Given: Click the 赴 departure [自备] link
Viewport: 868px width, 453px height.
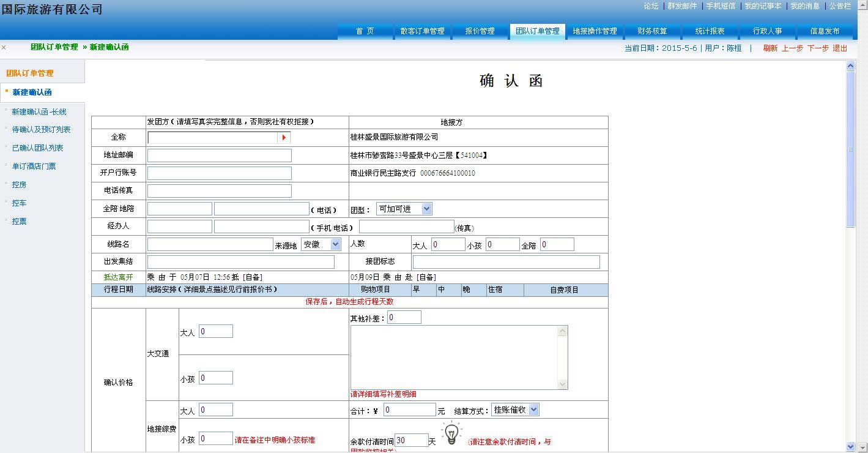Looking at the screenshot, I should point(426,277).
